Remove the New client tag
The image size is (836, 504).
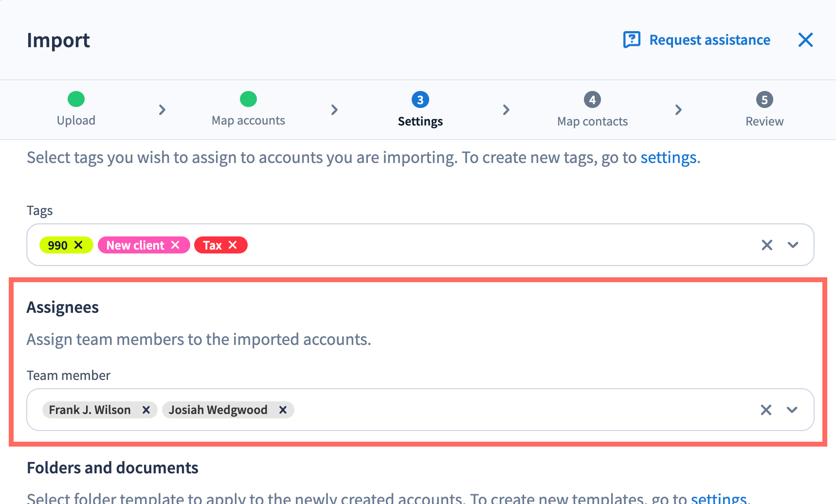pyautogui.click(x=176, y=245)
